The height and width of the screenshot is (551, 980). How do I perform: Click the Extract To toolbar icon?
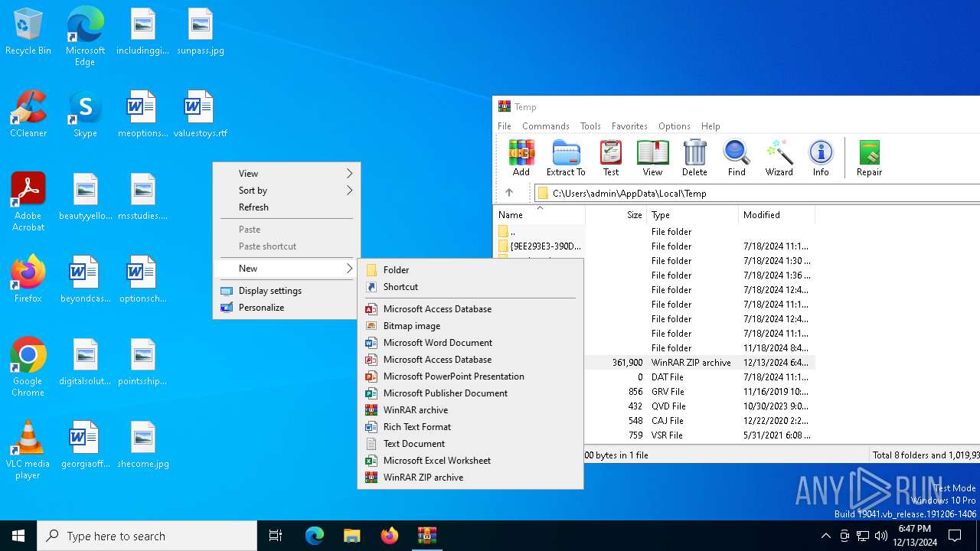566,158
